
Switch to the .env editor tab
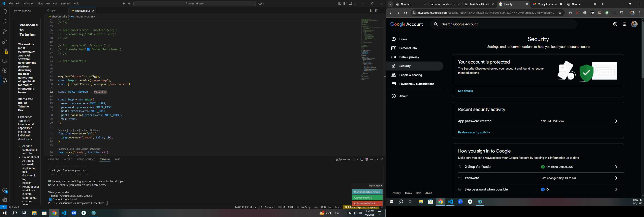click(x=56, y=11)
